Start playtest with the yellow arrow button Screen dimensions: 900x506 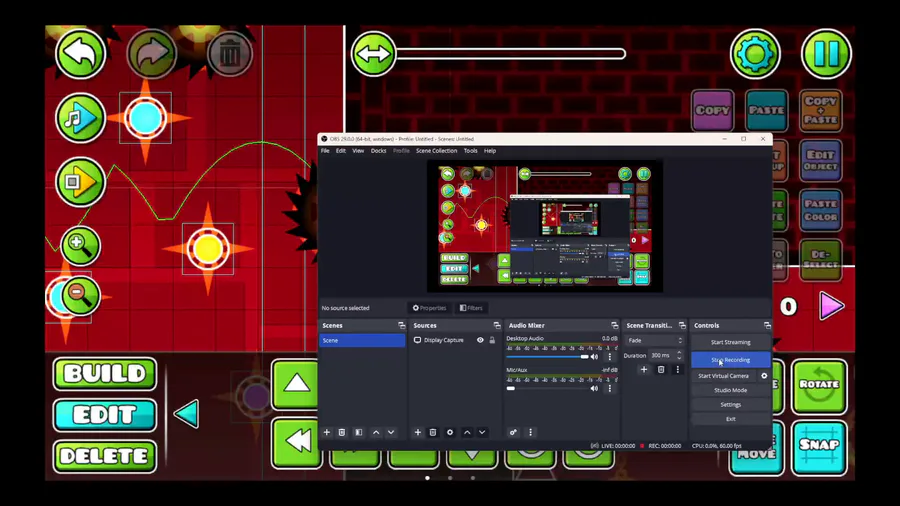[80, 182]
